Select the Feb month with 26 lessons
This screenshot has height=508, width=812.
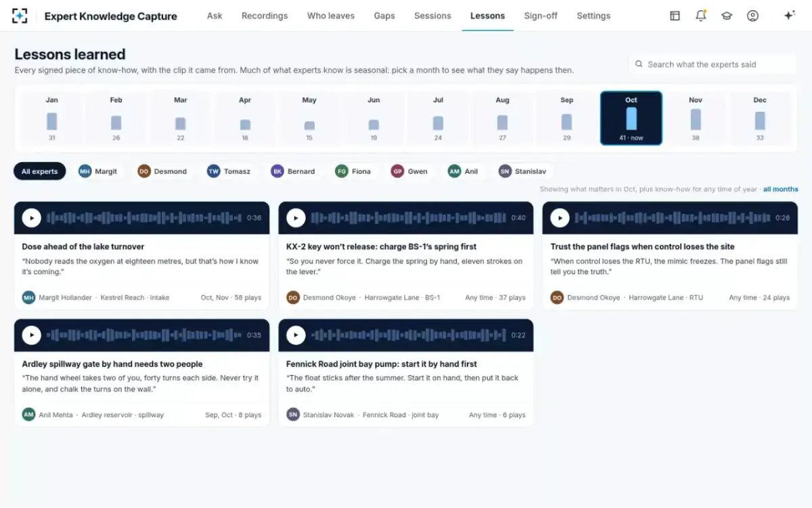[x=116, y=119]
